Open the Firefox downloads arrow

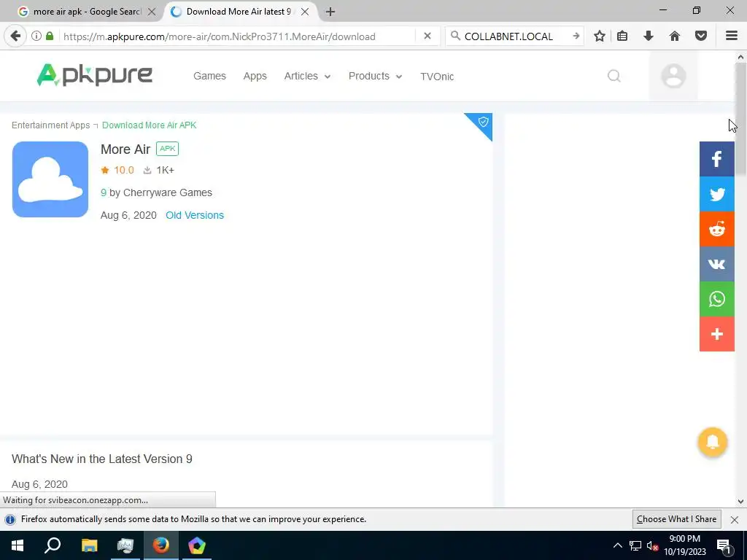pos(649,36)
